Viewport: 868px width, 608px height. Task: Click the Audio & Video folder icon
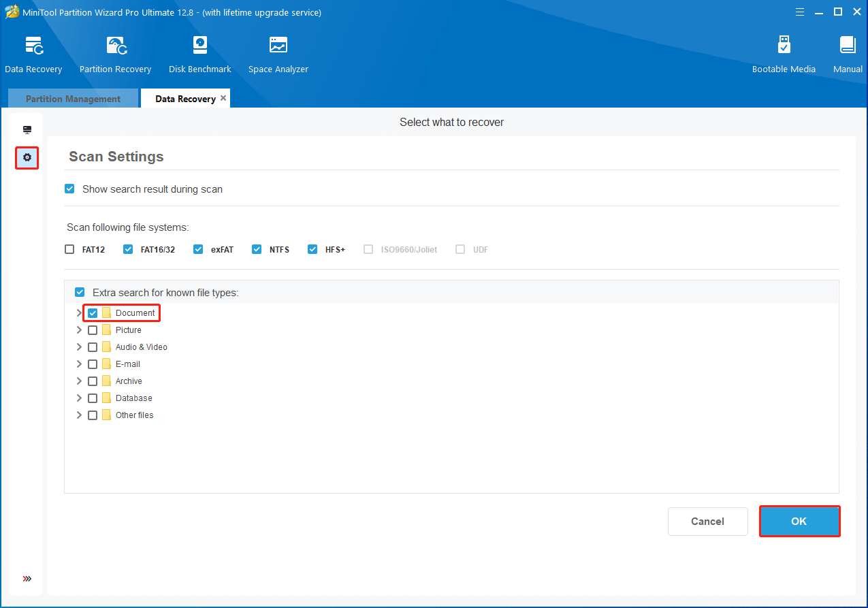pos(106,347)
